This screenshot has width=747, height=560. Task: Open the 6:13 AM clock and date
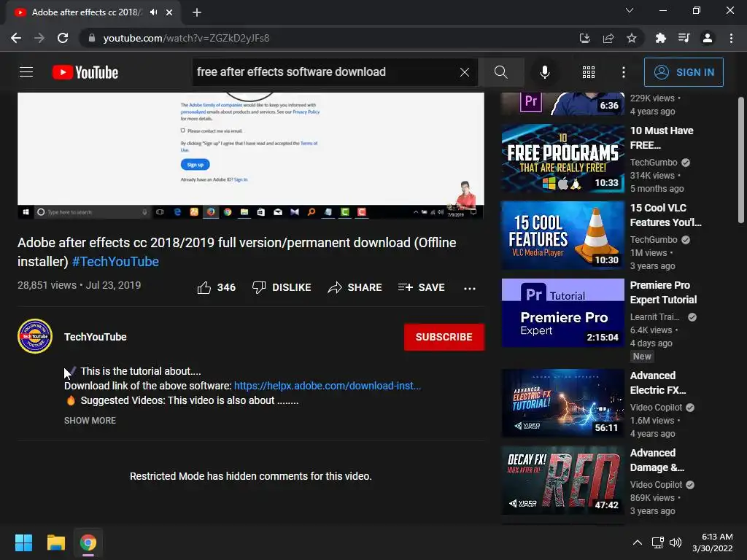[x=713, y=542]
